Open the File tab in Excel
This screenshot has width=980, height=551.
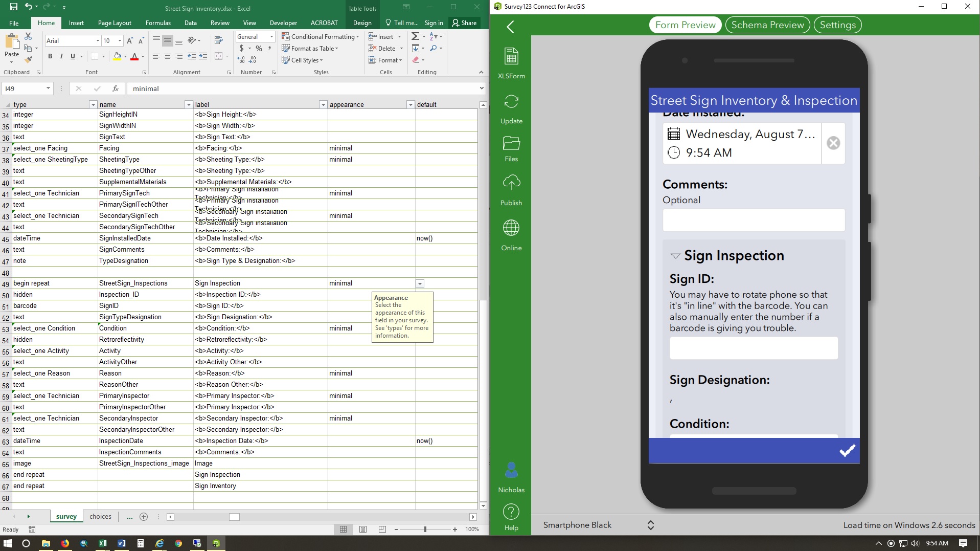click(x=14, y=23)
